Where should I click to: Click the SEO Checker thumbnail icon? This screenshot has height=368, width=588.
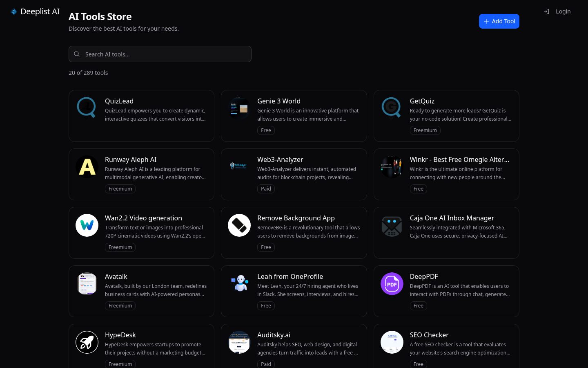tap(392, 342)
